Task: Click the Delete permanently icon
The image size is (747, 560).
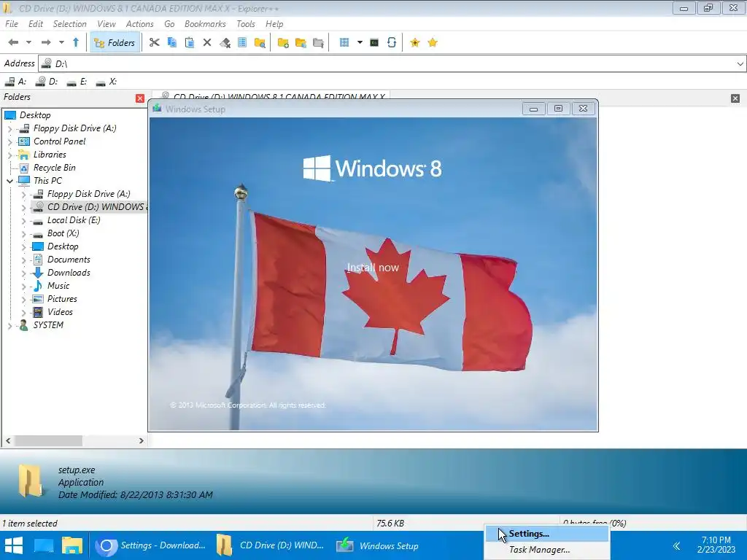Action: point(225,42)
